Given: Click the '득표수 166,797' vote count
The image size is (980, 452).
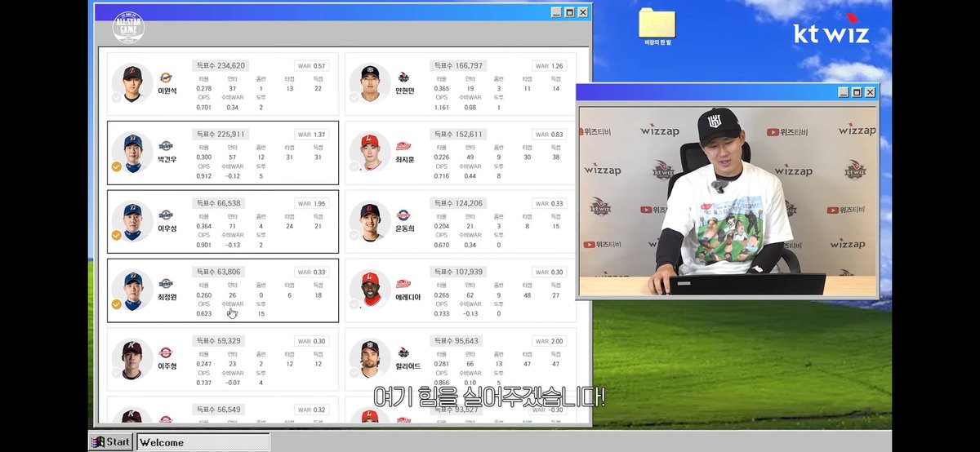Looking at the screenshot, I should [458, 65].
